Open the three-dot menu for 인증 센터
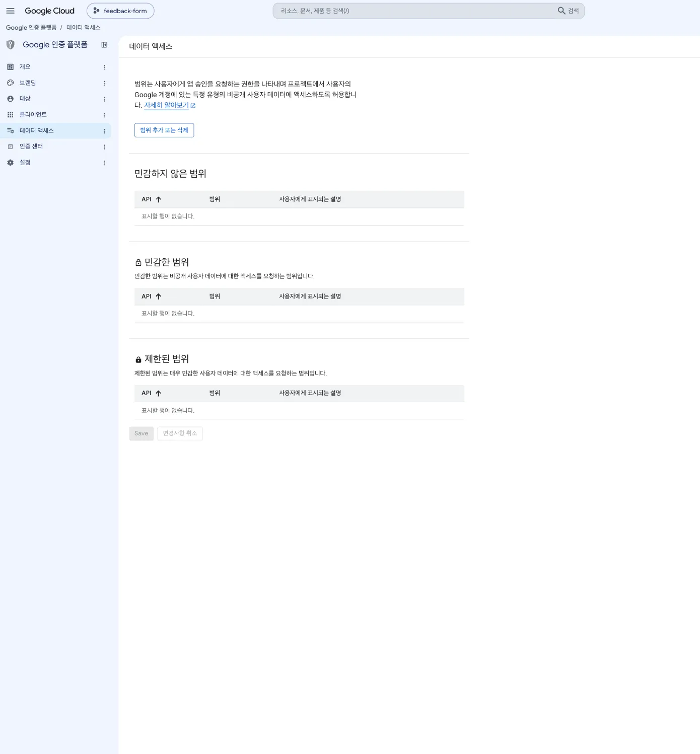This screenshot has width=700, height=754. [x=104, y=147]
